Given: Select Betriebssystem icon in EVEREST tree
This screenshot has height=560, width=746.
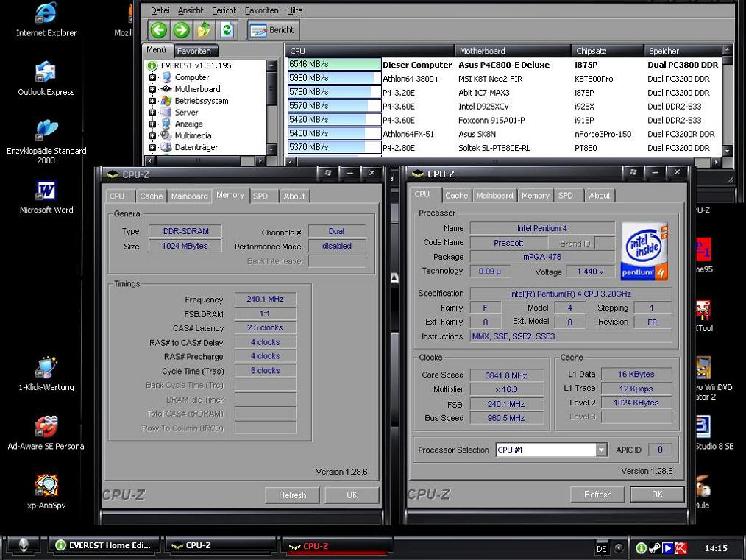Looking at the screenshot, I should (x=166, y=100).
